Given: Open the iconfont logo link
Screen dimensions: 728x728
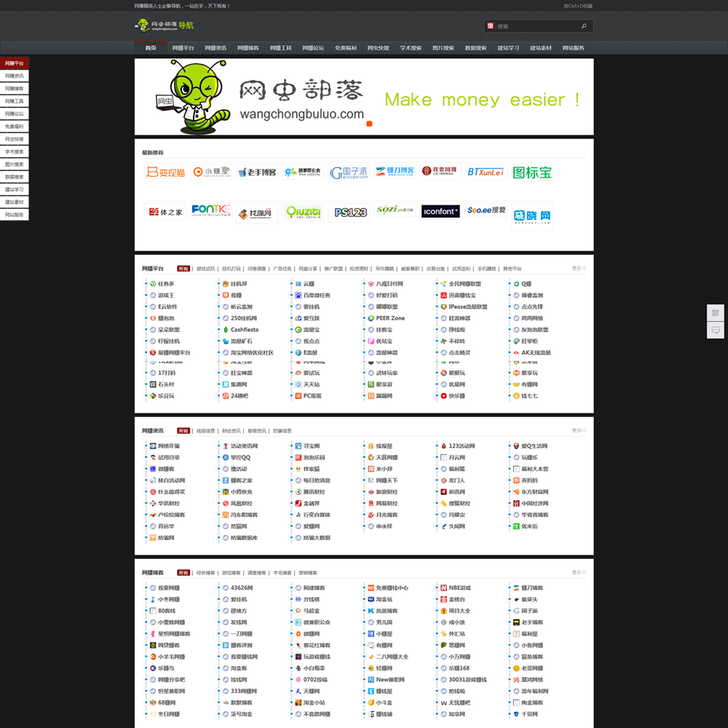Looking at the screenshot, I should click(x=440, y=211).
